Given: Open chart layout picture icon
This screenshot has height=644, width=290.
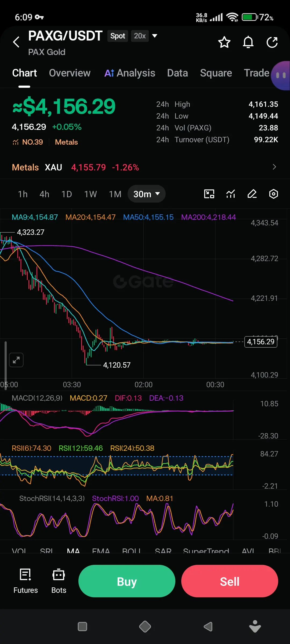Looking at the screenshot, I should coord(209,194).
